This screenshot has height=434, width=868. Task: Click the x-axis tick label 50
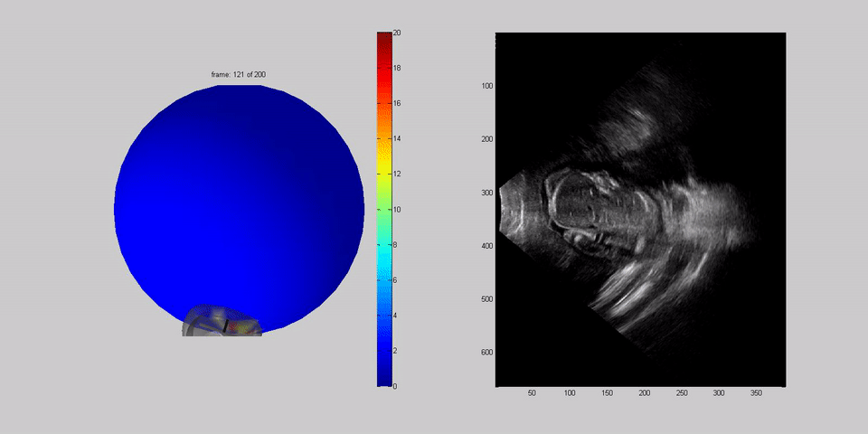[x=532, y=393]
